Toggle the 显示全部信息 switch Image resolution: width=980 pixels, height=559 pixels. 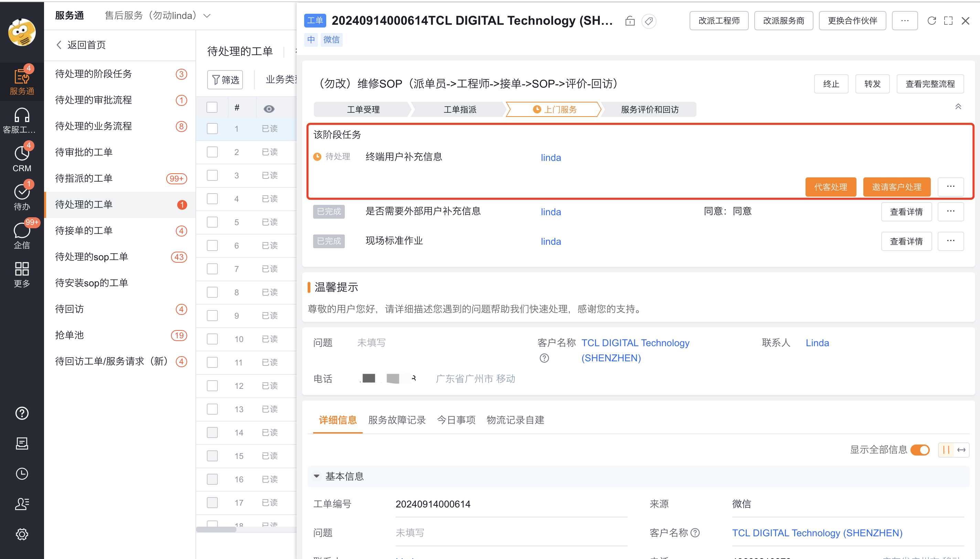tap(920, 450)
